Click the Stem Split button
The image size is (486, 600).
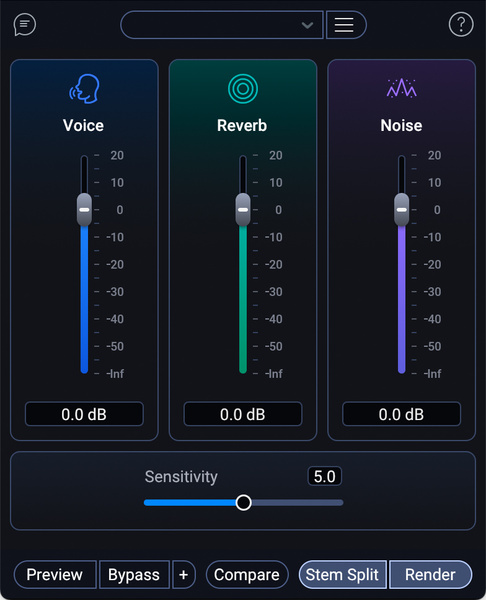(342, 574)
